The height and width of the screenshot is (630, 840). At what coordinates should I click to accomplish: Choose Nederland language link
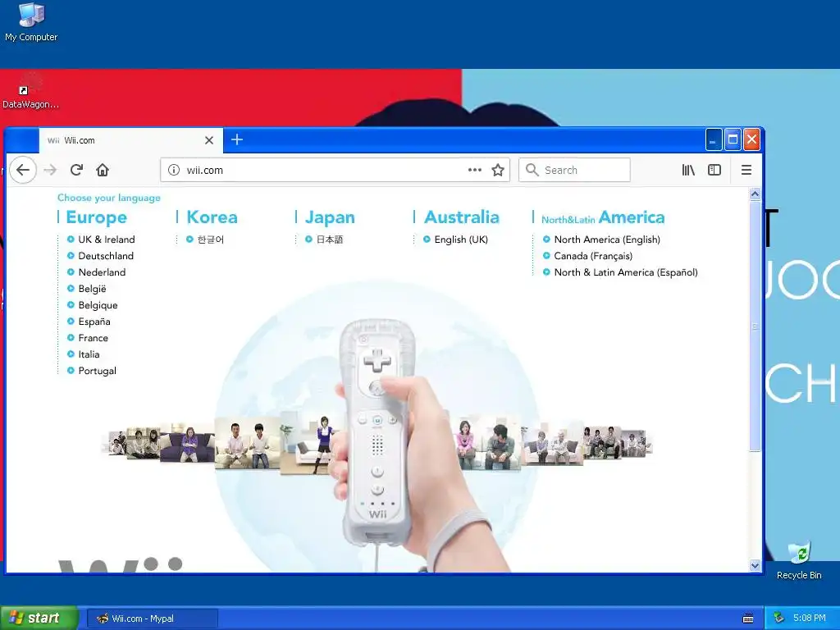tap(102, 272)
